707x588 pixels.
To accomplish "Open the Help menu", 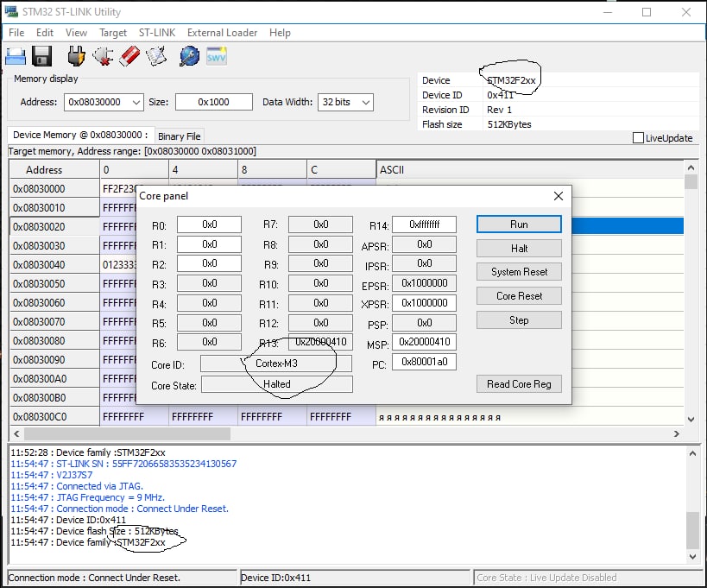I will [x=280, y=33].
